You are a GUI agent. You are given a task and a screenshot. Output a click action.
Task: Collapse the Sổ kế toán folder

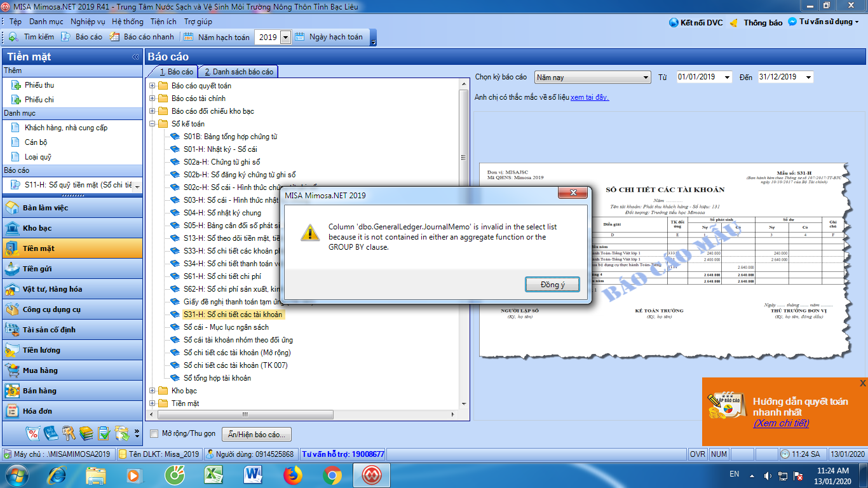point(152,124)
